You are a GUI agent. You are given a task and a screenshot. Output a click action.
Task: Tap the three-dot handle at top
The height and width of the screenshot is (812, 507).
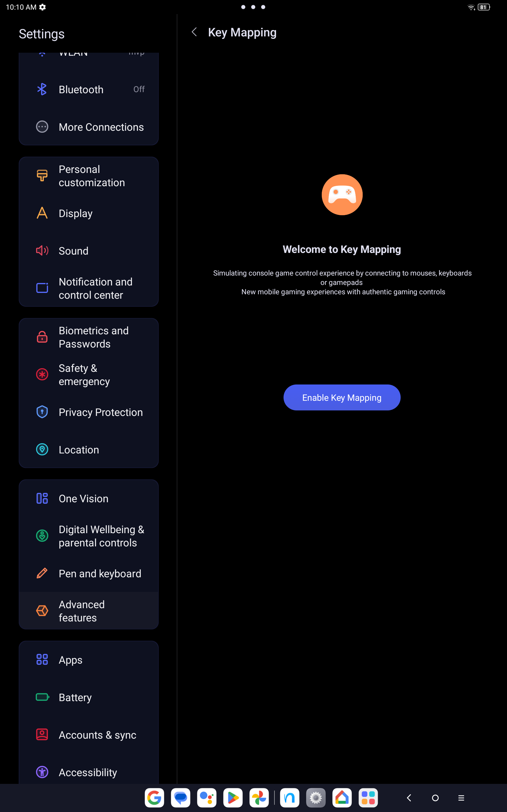coord(253,7)
